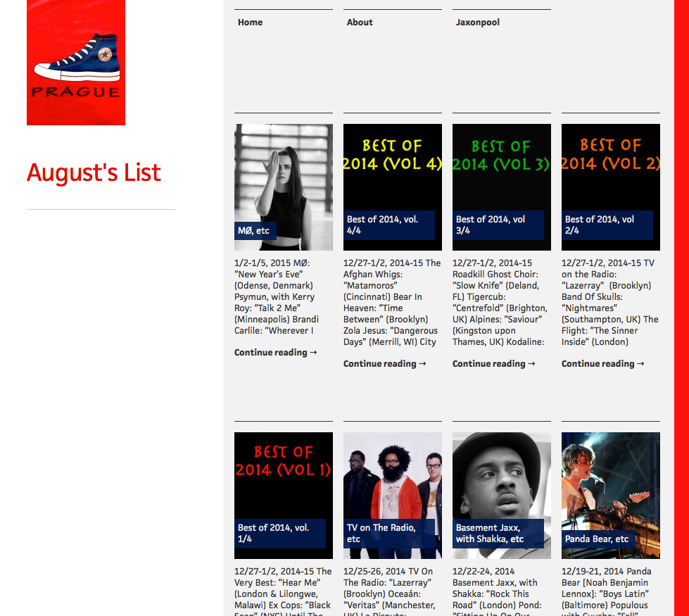Image resolution: width=689 pixels, height=616 pixels.
Task: Continue reading the Afghan Whigs post
Action: (384, 364)
